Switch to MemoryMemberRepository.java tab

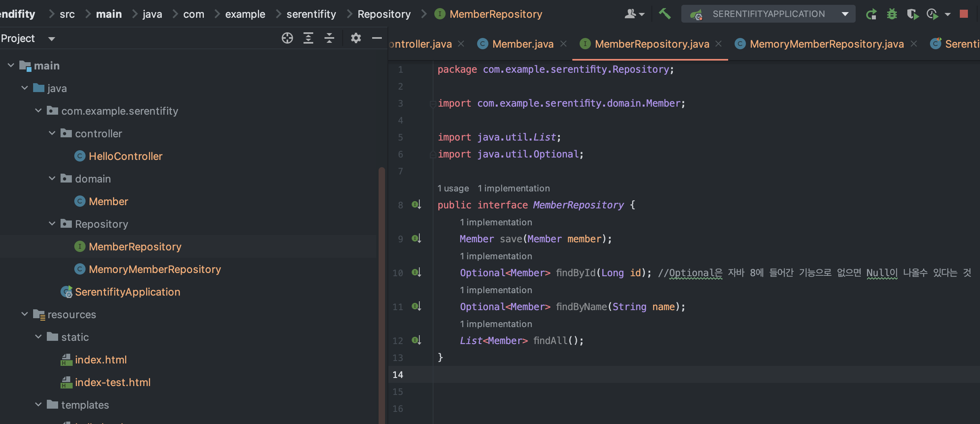[826, 44]
